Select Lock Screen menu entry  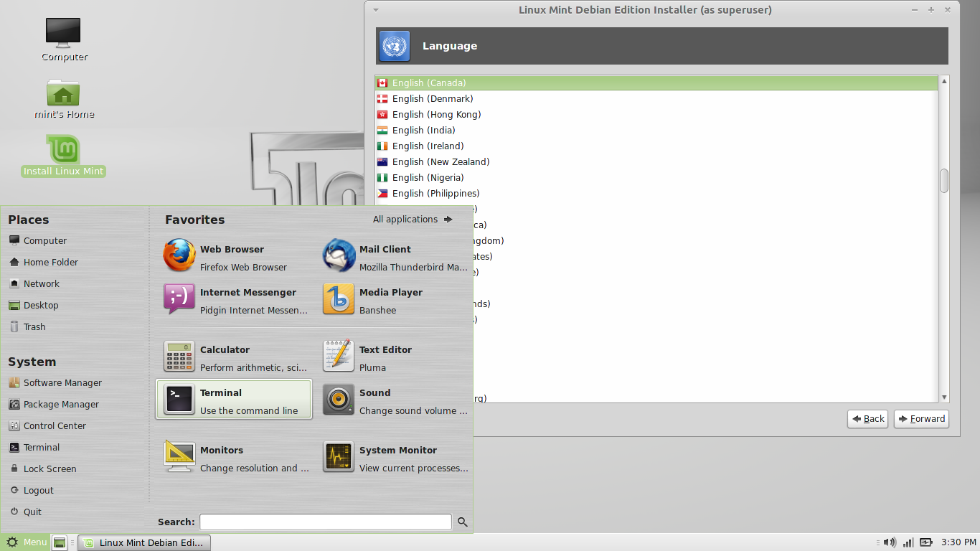[x=42, y=469]
